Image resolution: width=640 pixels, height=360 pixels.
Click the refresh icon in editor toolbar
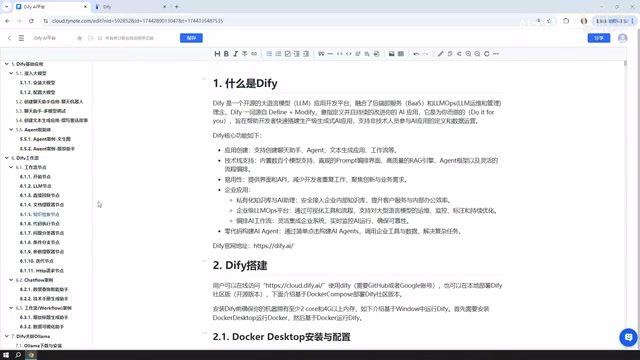pyautogui.click(x=487, y=54)
